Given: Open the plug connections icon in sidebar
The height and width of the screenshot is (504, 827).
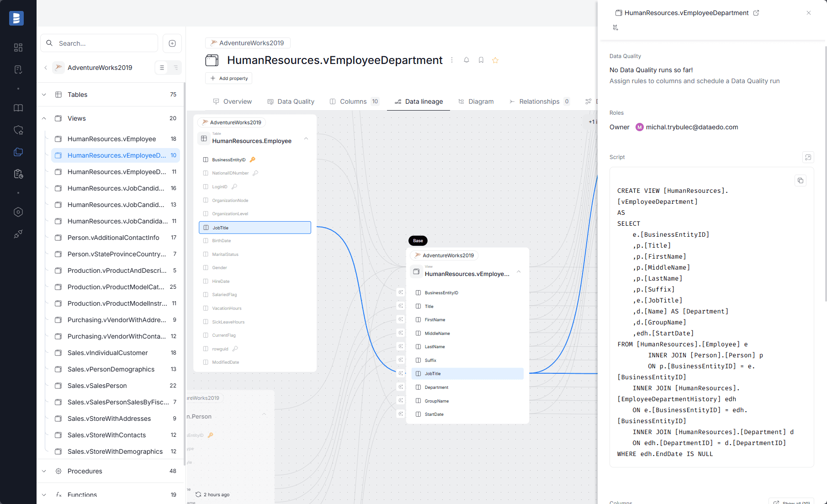Looking at the screenshot, I should [x=18, y=234].
